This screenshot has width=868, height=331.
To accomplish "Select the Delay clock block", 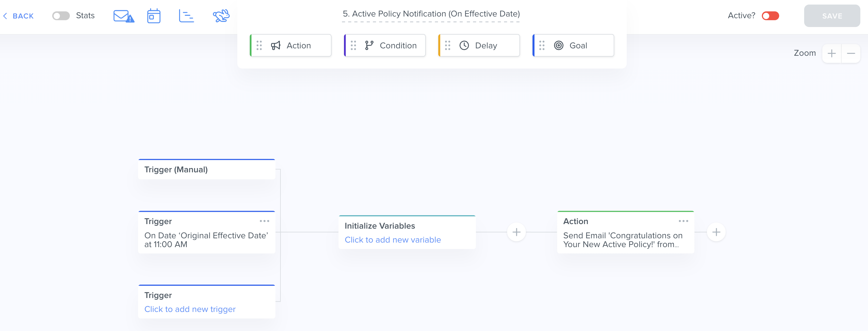I will pos(479,45).
